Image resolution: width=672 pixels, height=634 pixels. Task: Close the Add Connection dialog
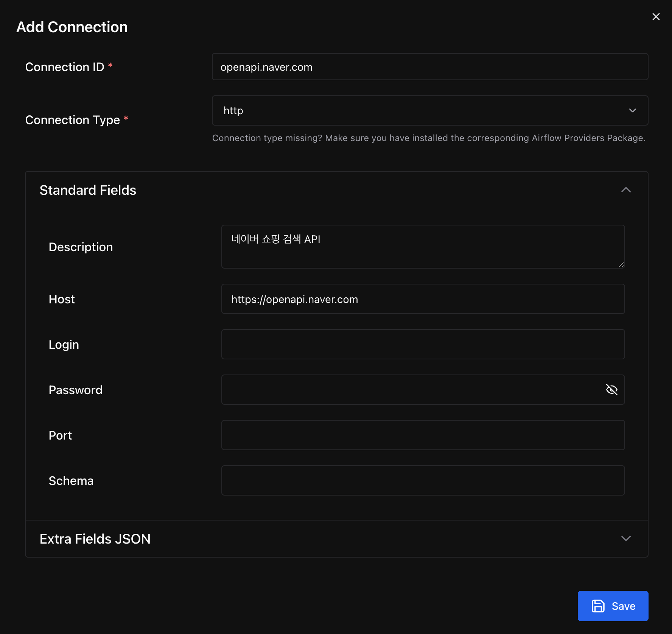[656, 17]
